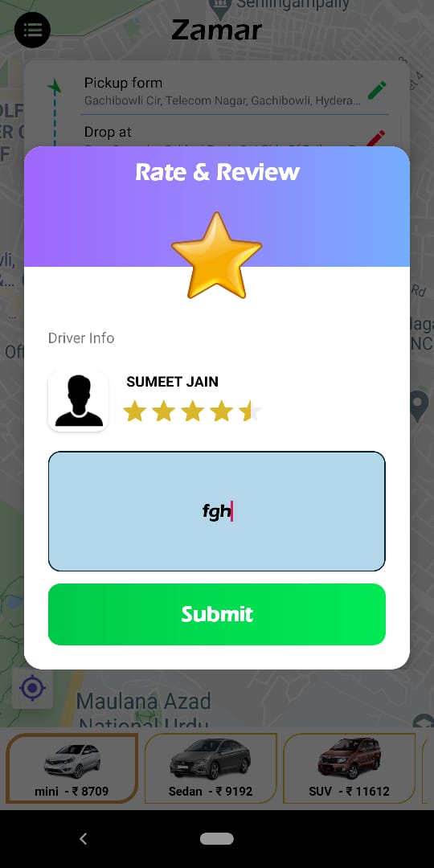
Task: Open the hamburger menu icon
Action: click(33, 30)
